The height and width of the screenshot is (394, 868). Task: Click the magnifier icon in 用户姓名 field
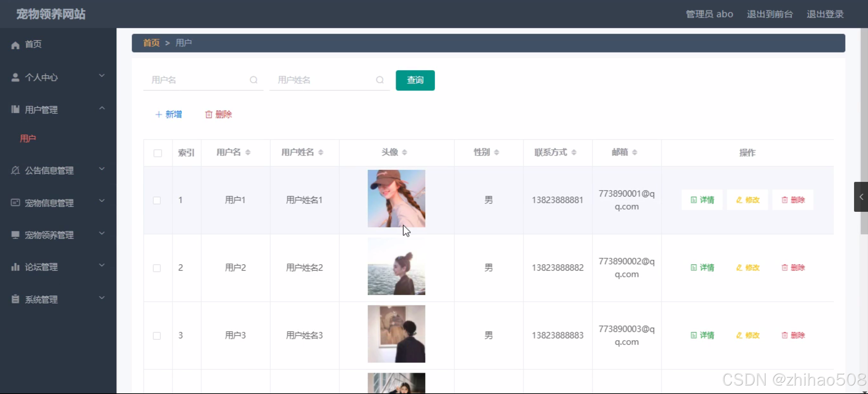click(380, 80)
